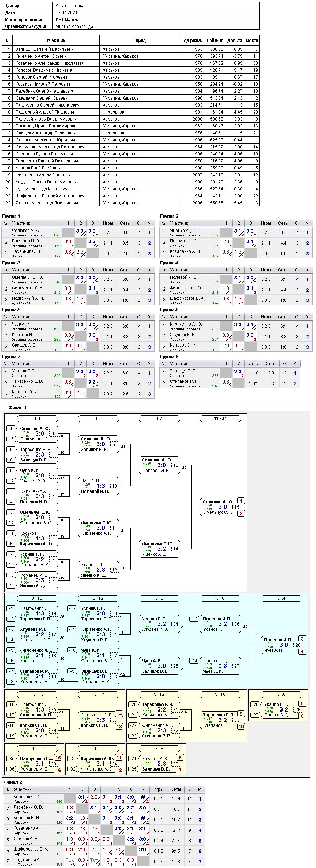
Task: Click red place badge 3 beside Полевой И. В.
Action: (302, 639)
